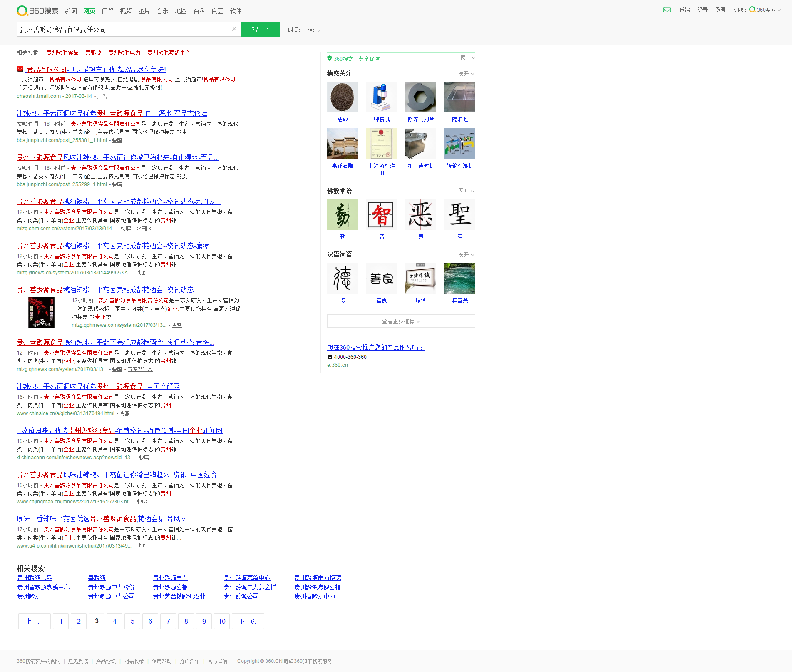Switch to the 百科 tab
The height and width of the screenshot is (672, 792).
point(199,11)
